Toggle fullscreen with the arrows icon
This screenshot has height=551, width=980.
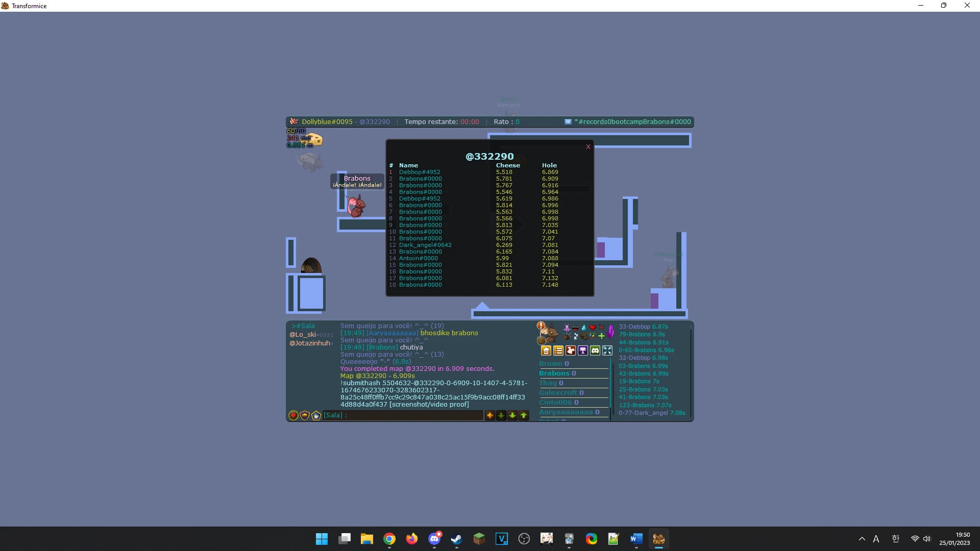pos(607,350)
